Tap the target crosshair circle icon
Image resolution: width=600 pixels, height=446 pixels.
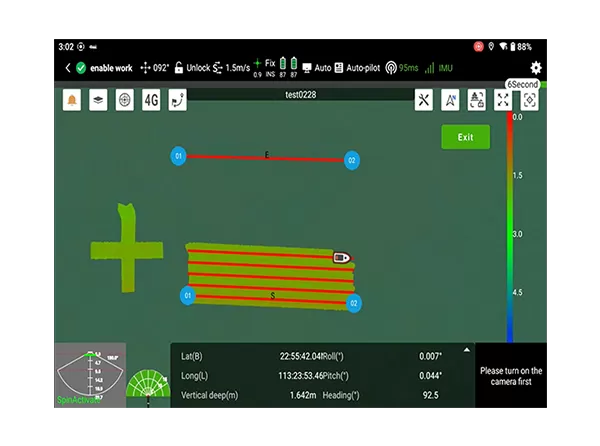coord(125,100)
